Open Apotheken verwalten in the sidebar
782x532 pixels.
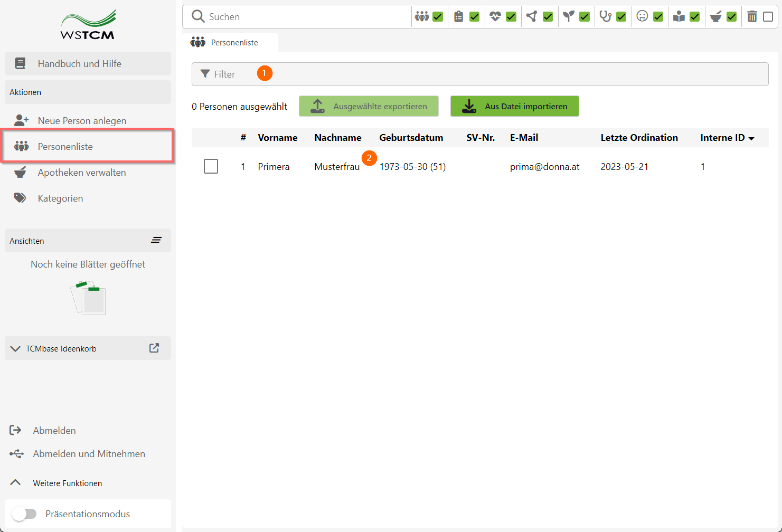[82, 173]
